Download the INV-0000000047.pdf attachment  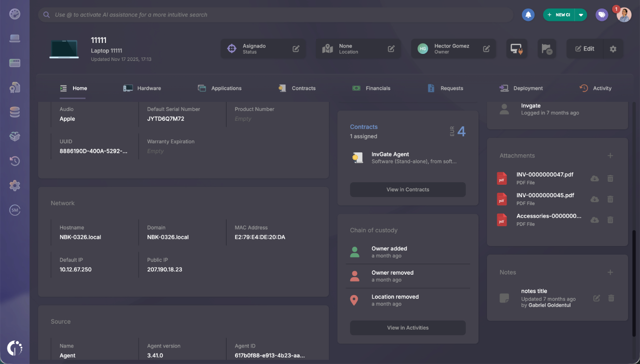594,178
